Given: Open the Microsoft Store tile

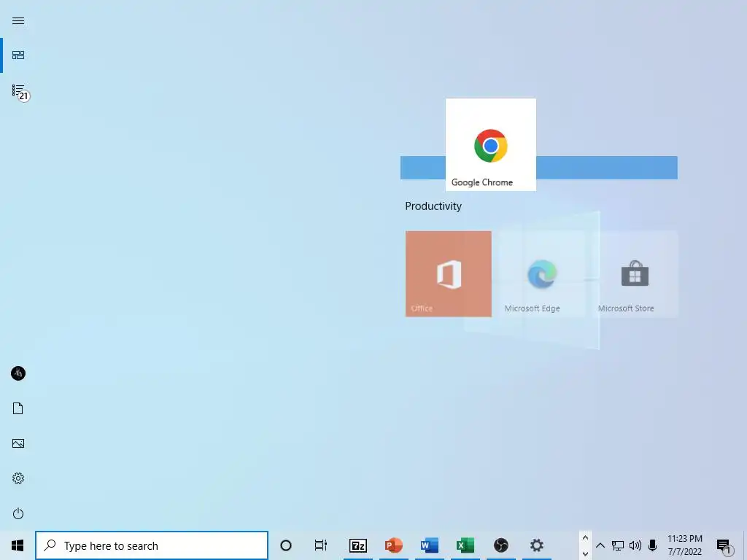Looking at the screenshot, I should (x=635, y=274).
